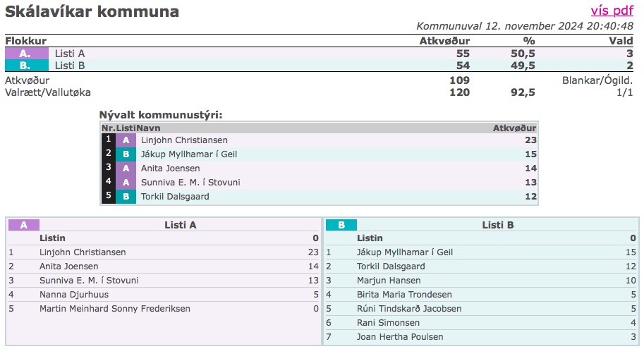Click the teal "B." party badge

[x=27, y=66]
